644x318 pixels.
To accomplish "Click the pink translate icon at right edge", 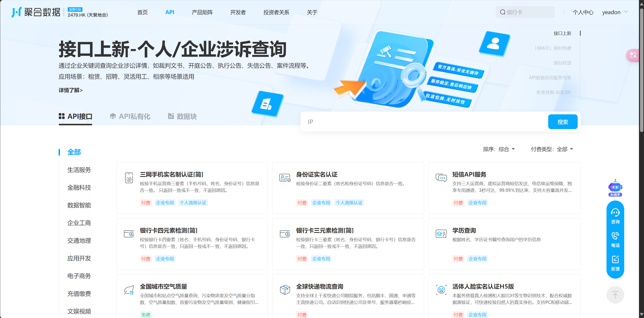I will click(633, 55).
